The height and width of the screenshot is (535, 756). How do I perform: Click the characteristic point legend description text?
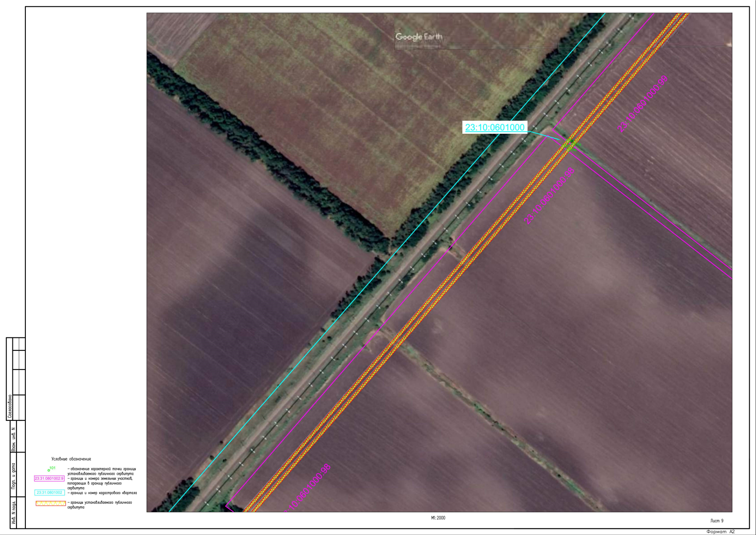click(x=102, y=471)
